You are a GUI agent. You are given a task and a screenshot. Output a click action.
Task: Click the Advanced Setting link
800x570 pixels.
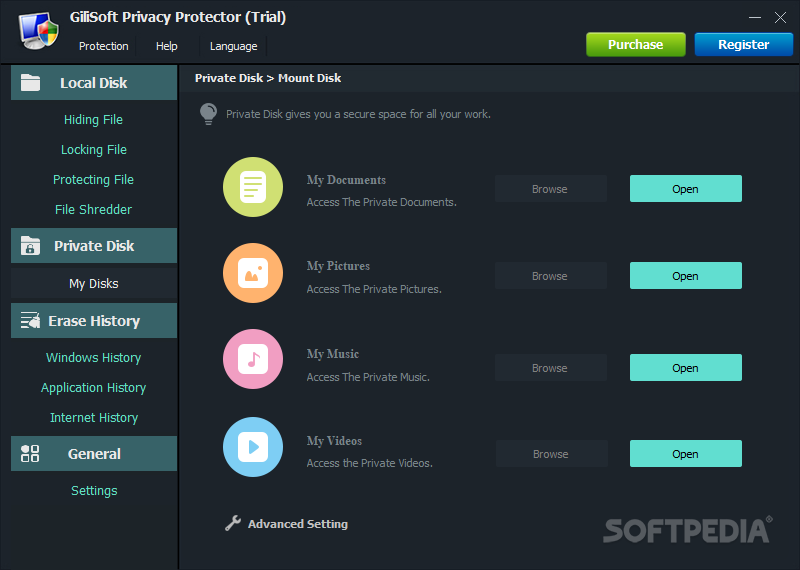pyautogui.click(x=297, y=524)
